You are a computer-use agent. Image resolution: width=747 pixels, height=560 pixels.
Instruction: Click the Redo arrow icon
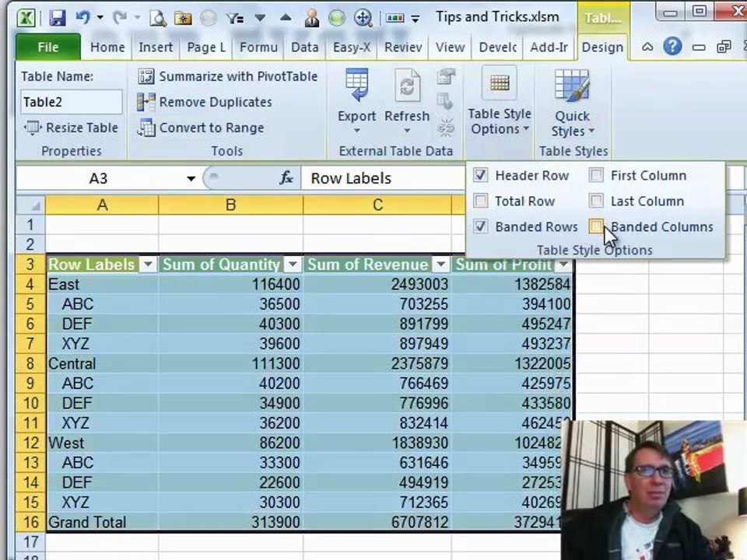119,18
